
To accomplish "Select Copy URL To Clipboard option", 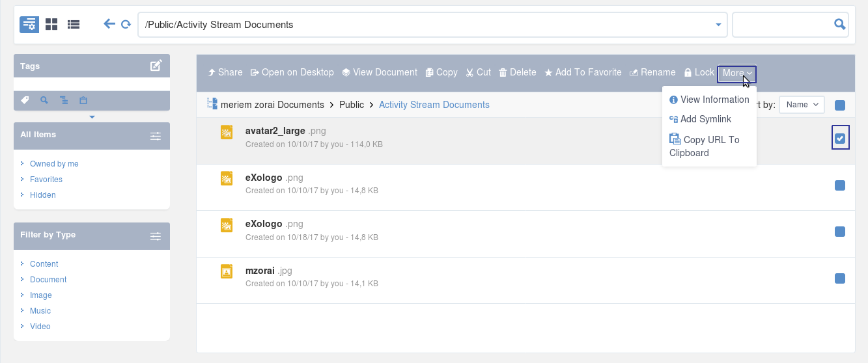I will coord(705,146).
